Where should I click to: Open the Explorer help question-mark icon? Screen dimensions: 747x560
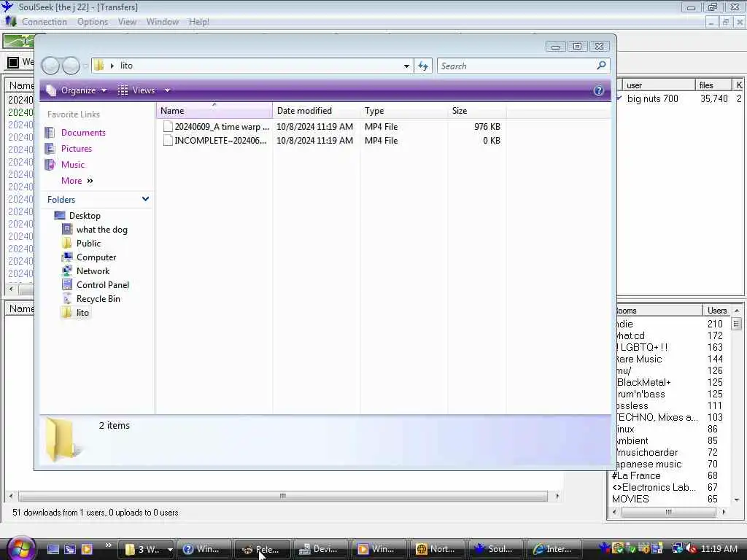(598, 90)
